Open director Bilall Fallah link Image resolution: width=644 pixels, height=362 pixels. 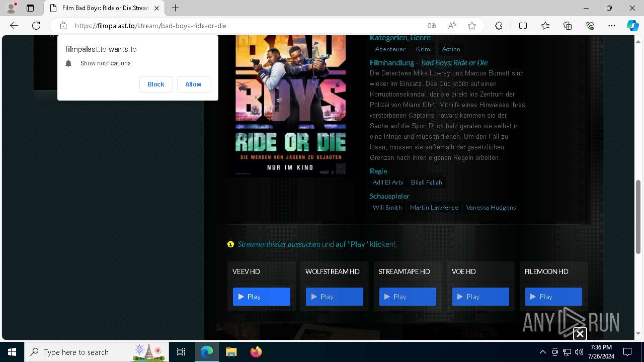click(x=427, y=183)
